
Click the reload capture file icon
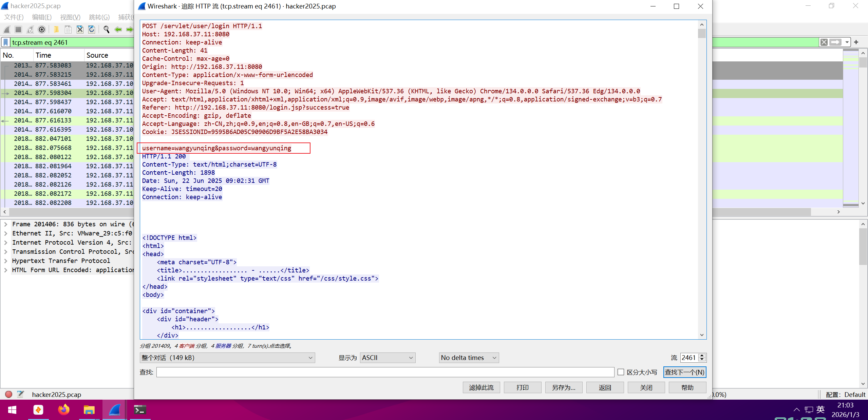coord(92,30)
